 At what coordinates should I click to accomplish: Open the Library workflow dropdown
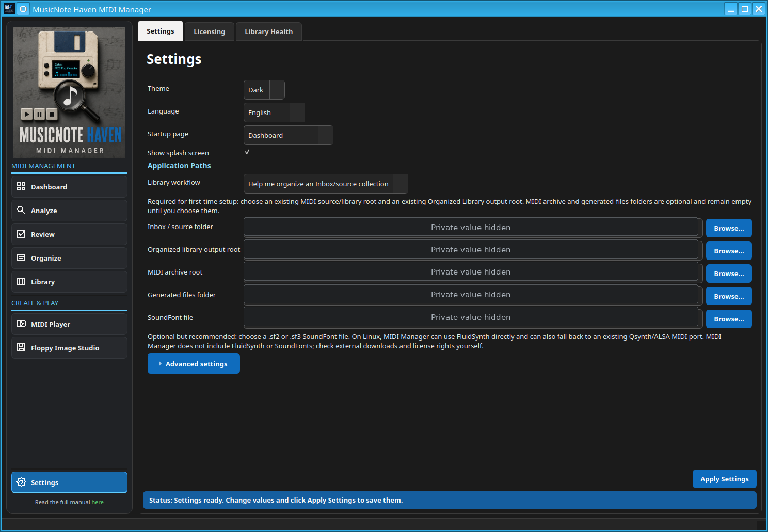pyautogui.click(x=326, y=184)
